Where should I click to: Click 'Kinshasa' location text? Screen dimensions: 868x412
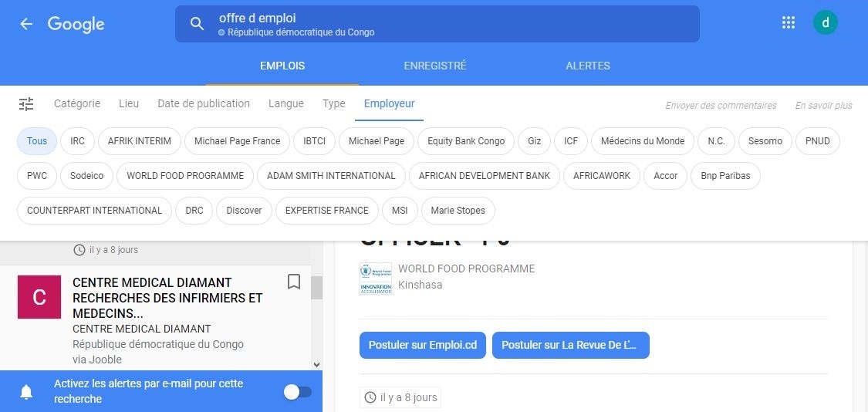point(420,285)
